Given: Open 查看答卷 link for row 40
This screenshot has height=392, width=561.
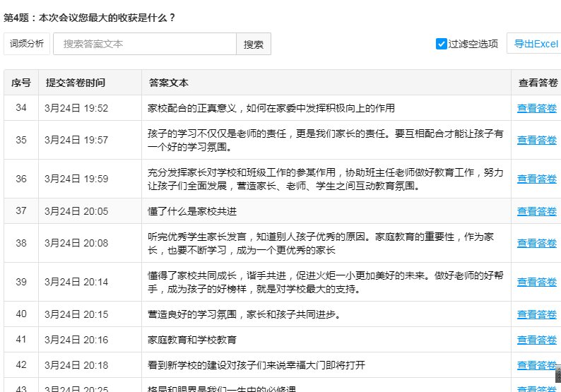Looking at the screenshot, I should pyautogui.click(x=537, y=314).
